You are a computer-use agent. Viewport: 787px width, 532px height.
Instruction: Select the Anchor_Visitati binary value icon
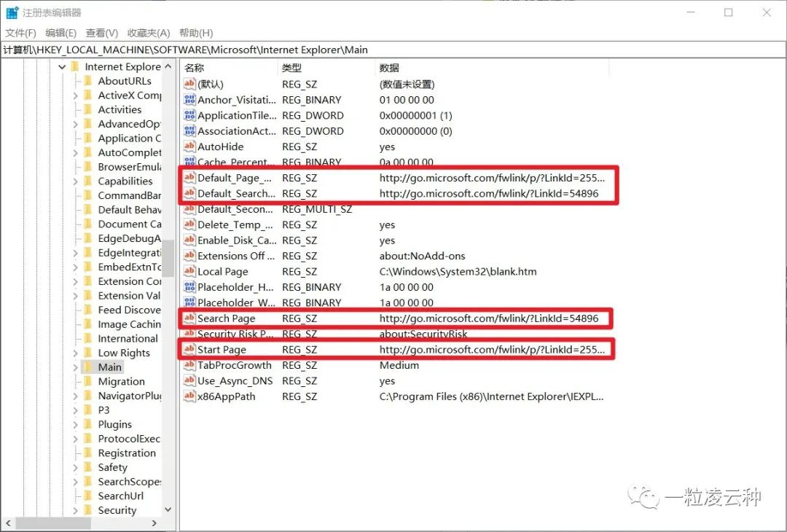(x=189, y=99)
